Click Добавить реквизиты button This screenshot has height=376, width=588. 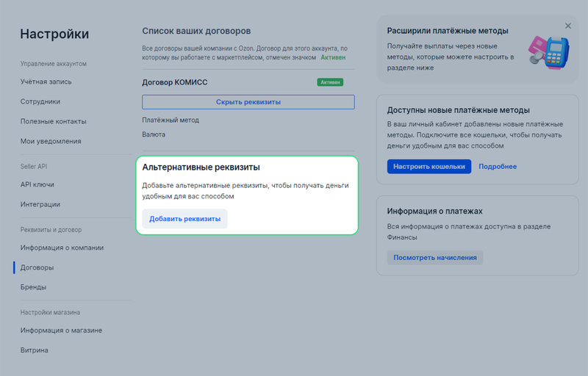pos(185,219)
